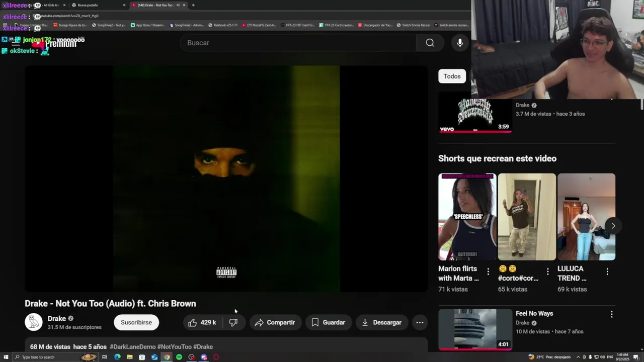Open weather widget 23°C
644x362 pixels.
point(549,357)
